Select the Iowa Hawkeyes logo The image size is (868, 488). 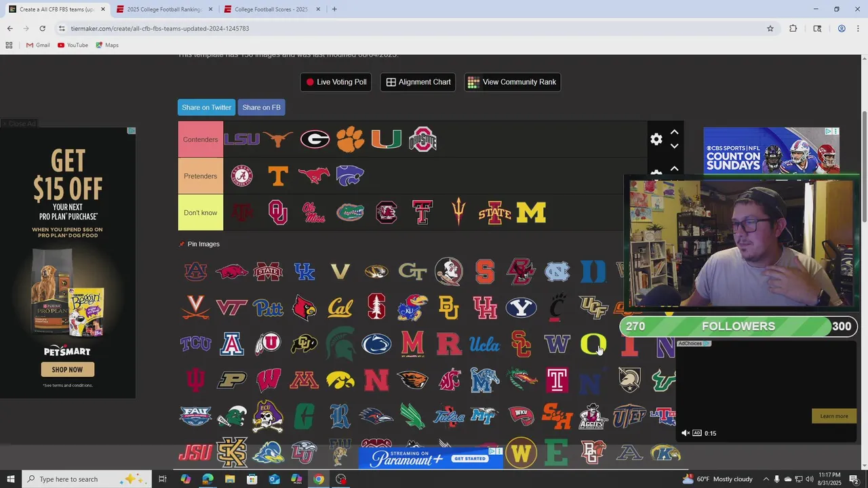(x=340, y=380)
